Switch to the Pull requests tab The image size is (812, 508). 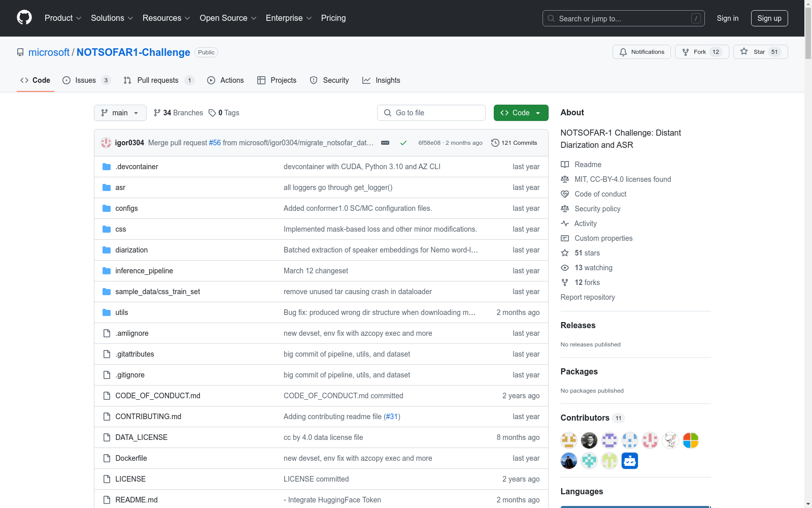pyautogui.click(x=158, y=80)
